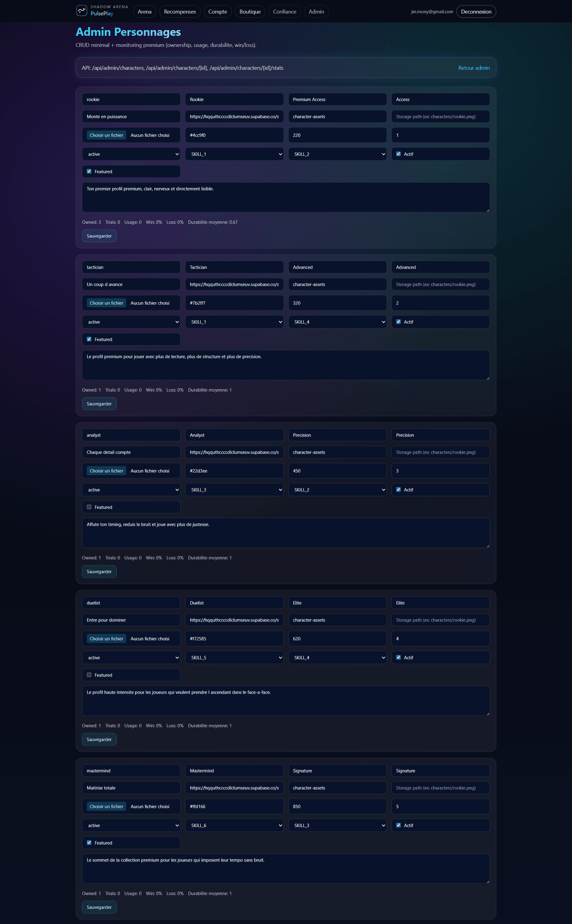
Task: Focus the analyst description text area
Action: click(286, 533)
